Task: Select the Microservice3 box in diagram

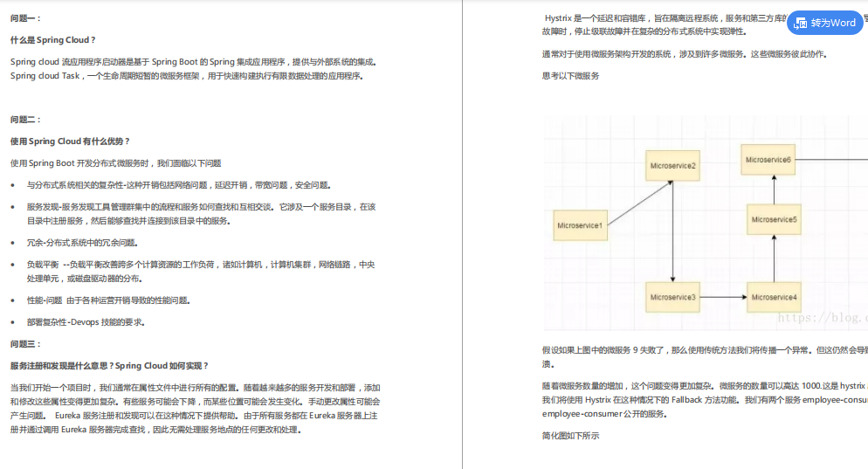Action: point(672,297)
